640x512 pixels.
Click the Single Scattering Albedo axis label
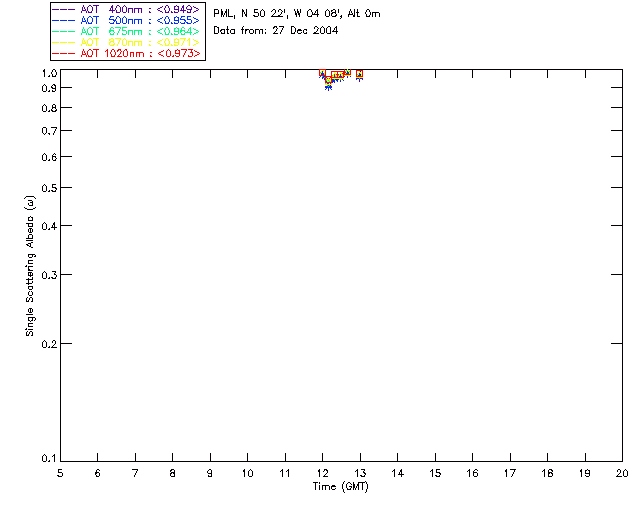pos(30,266)
